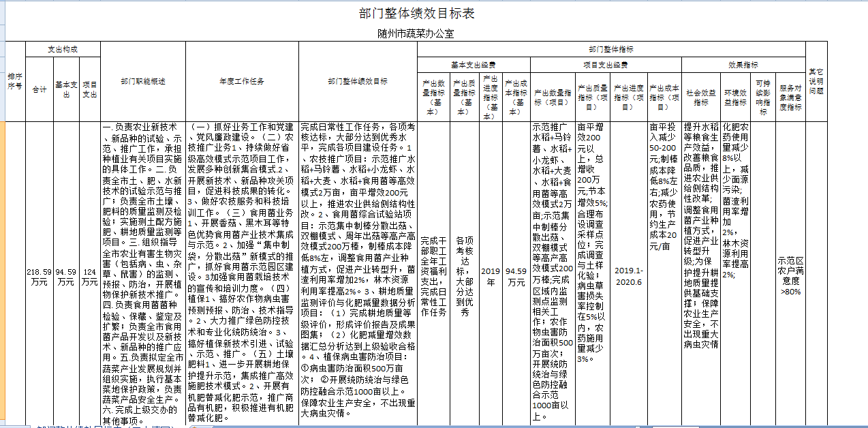The width and height of the screenshot is (868, 428).
Task: Click the 产出进度指标（项目） header
Action: pos(629,97)
